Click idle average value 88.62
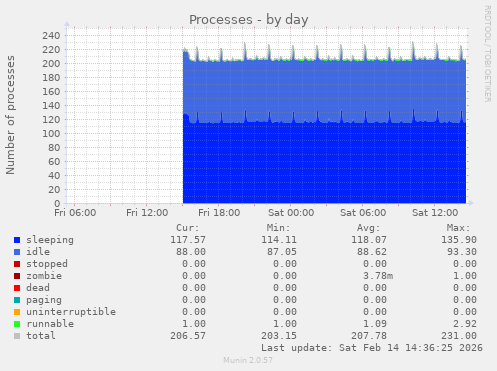497x371 pixels. point(372,252)
